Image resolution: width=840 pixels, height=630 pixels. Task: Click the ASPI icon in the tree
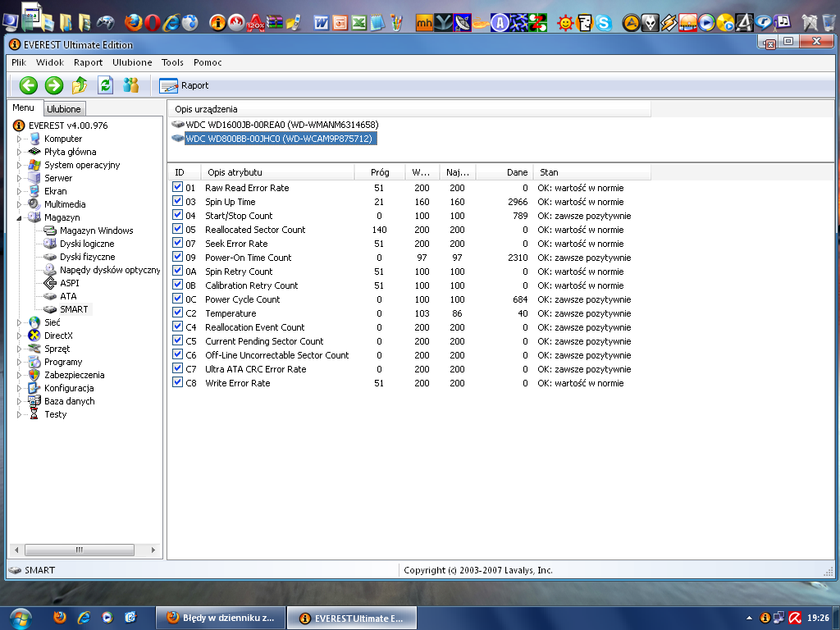click(50, 283)
